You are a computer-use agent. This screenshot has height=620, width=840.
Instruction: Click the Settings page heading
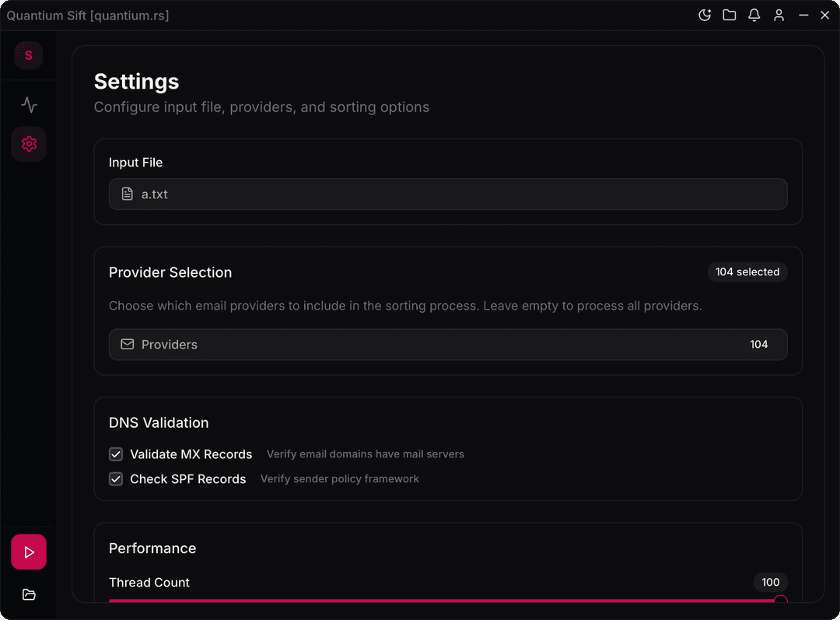pos(137,82)
